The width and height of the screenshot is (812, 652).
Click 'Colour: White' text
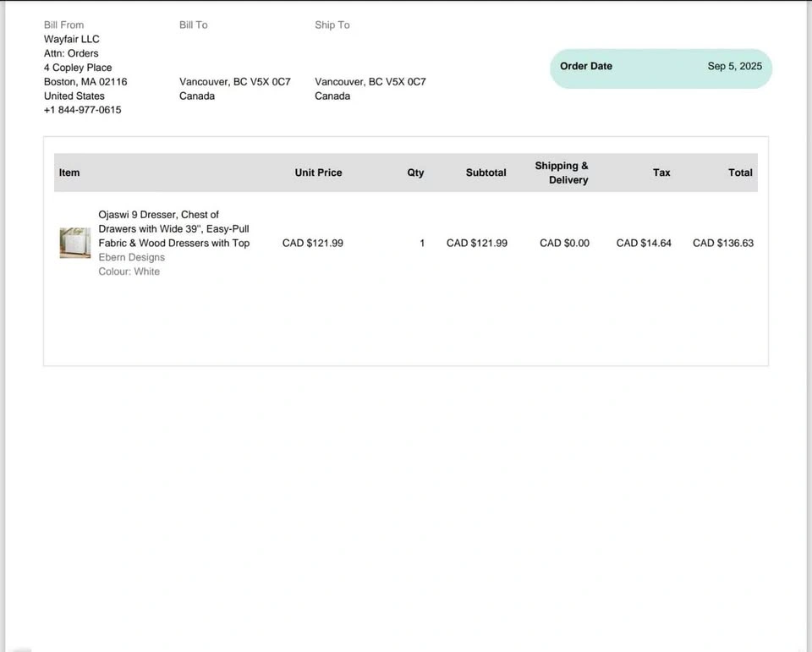pos(129,271)
